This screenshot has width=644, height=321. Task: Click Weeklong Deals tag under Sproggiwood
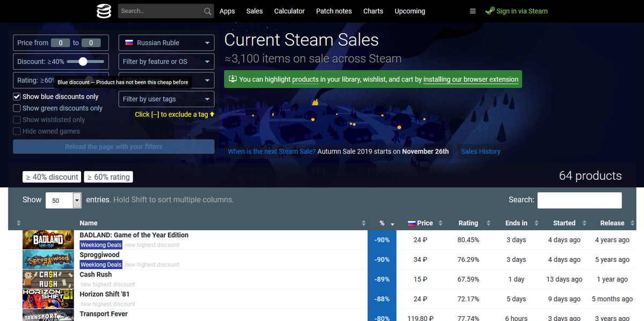[101, 265]
